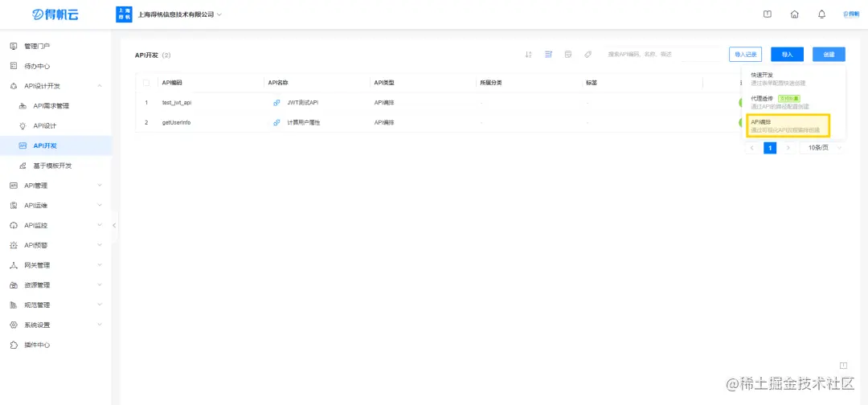This screenshot has width=868, height=405.
Task: Open API开发 via its sidebar icon
Action: [x=23, y=145]
